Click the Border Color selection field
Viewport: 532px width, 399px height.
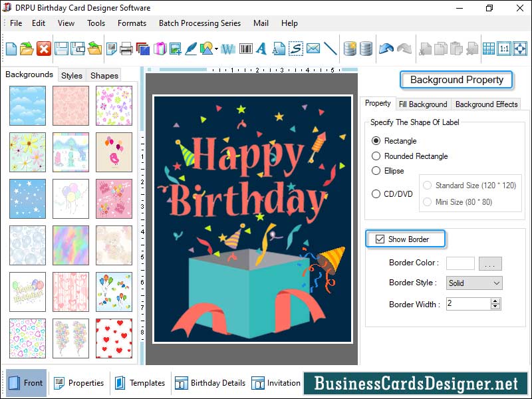pyautogui.click(x=460, y=263)
